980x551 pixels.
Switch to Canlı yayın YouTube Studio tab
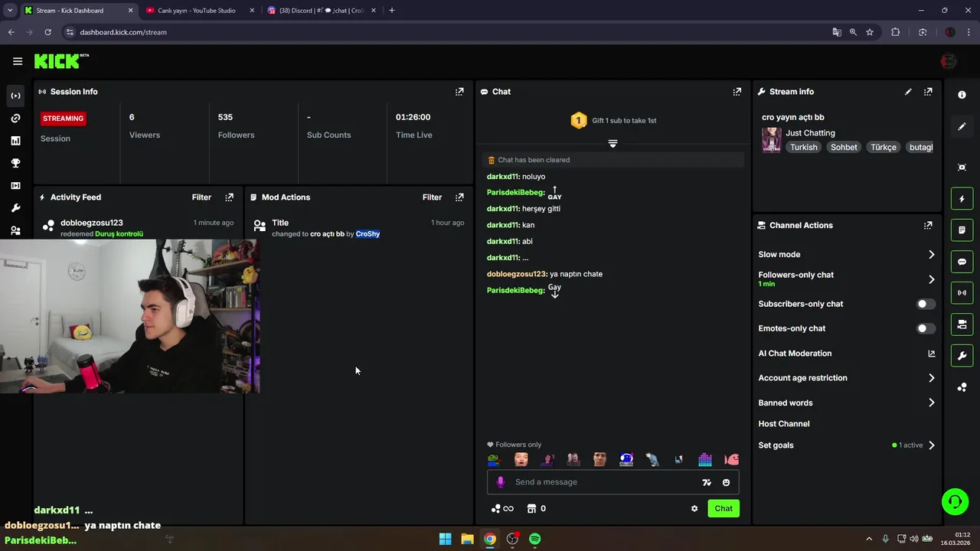(199, 11)
